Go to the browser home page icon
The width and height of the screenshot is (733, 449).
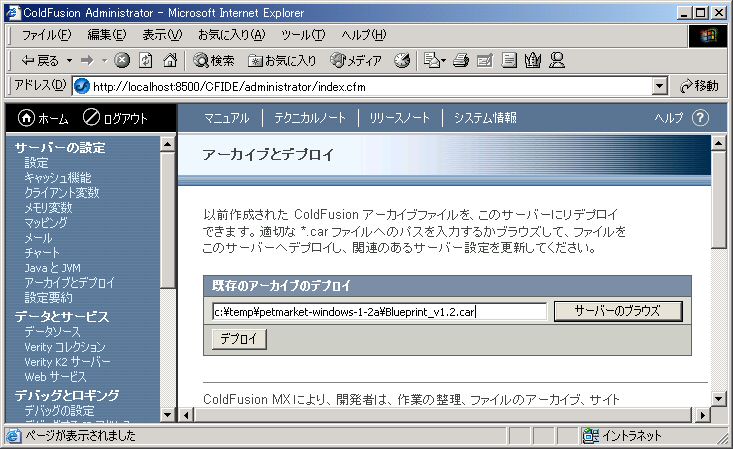tap(170, 60)
